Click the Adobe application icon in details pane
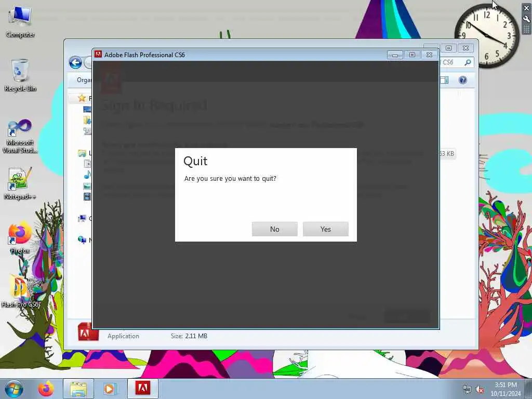This screenshot has width=532, height=399. pos(88,332)
